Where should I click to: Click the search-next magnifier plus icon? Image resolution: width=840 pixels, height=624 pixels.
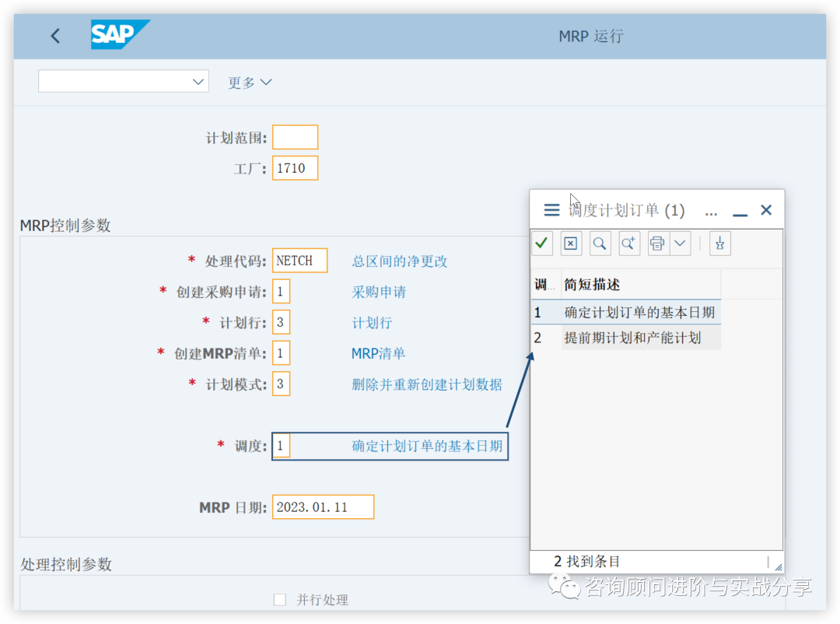coord(629,244)
